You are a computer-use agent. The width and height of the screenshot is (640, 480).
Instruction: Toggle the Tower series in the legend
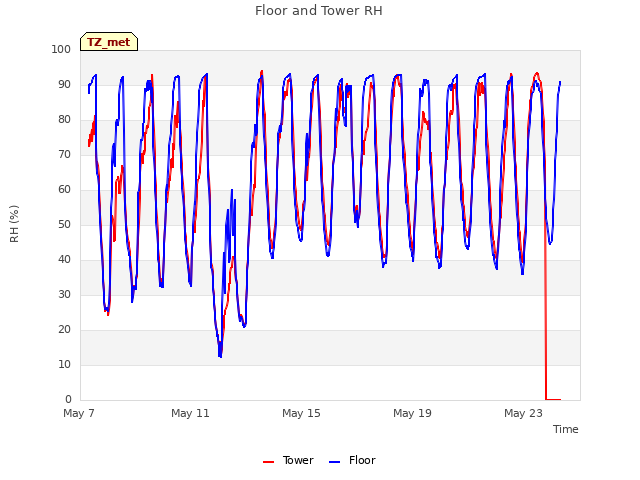coord(288,460)
